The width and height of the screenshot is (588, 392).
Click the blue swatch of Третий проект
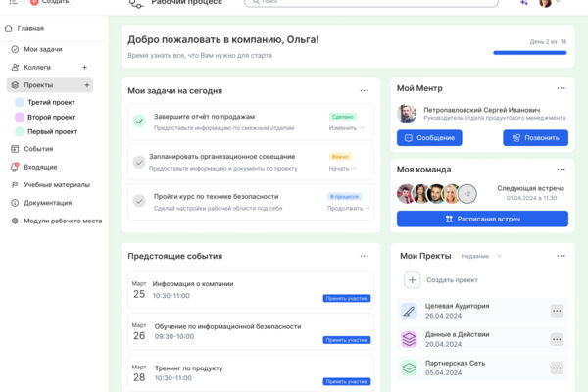20,102
